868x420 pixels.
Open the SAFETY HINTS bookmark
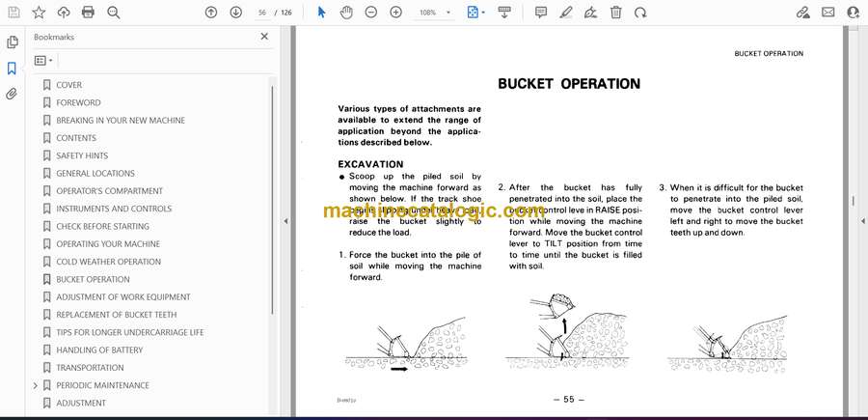82,155
